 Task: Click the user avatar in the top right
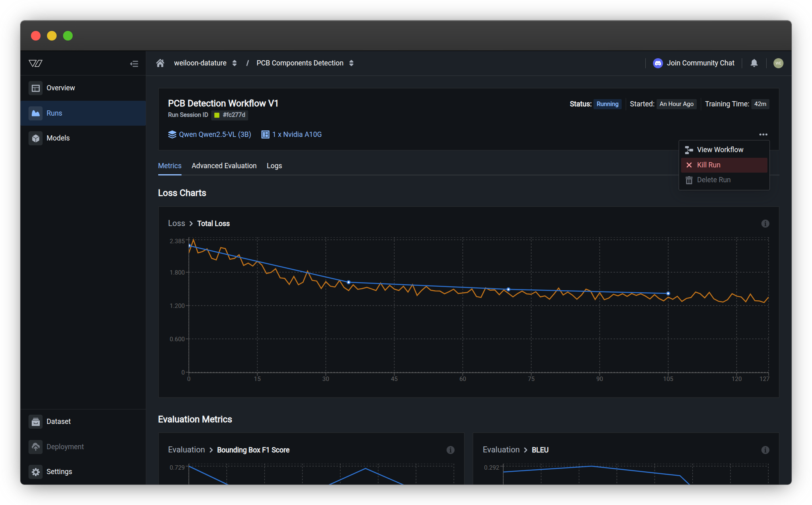[x=778, y=63]
